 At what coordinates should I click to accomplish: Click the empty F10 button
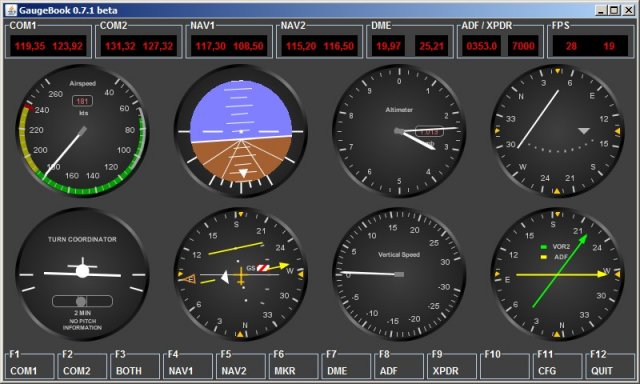click(504, 366)
